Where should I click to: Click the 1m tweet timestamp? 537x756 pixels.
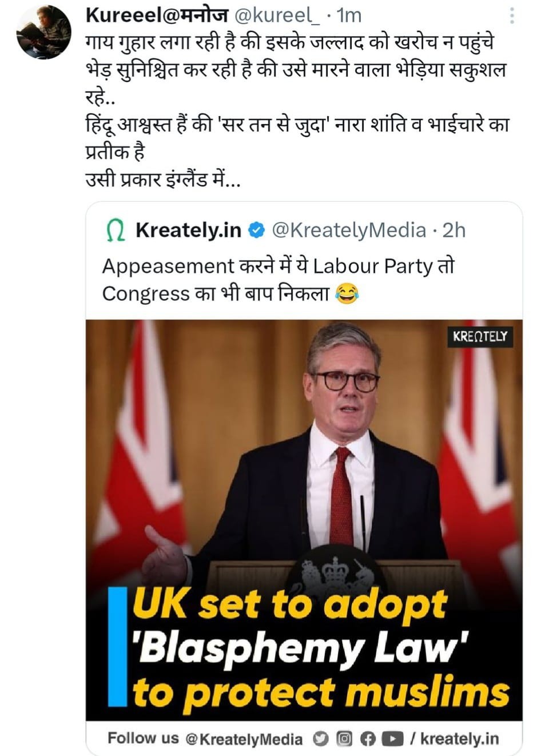coord(349,15)
